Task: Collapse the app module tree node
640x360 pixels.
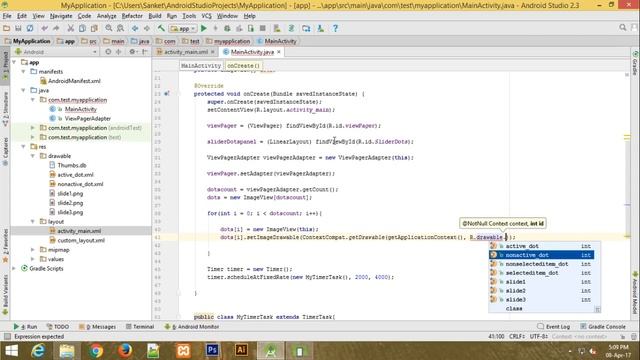Action: [15, 62]
